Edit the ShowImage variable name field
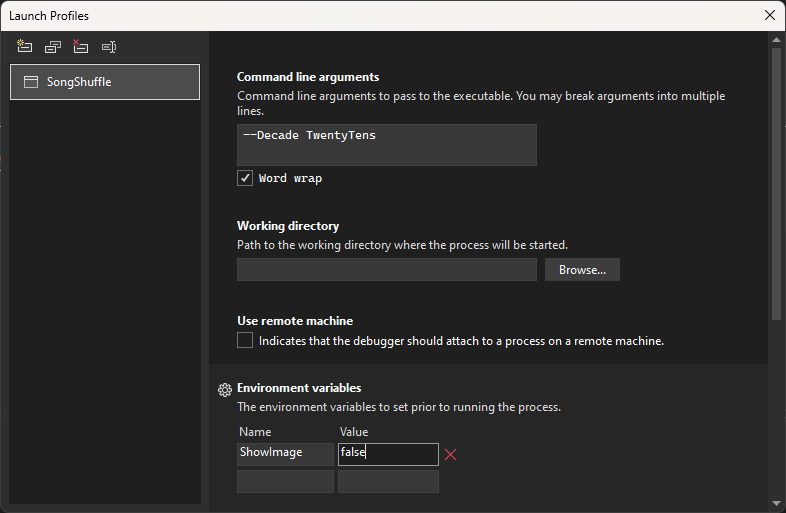Image resolution: width=786 pixels, height=513 pixels. point(285,454)
